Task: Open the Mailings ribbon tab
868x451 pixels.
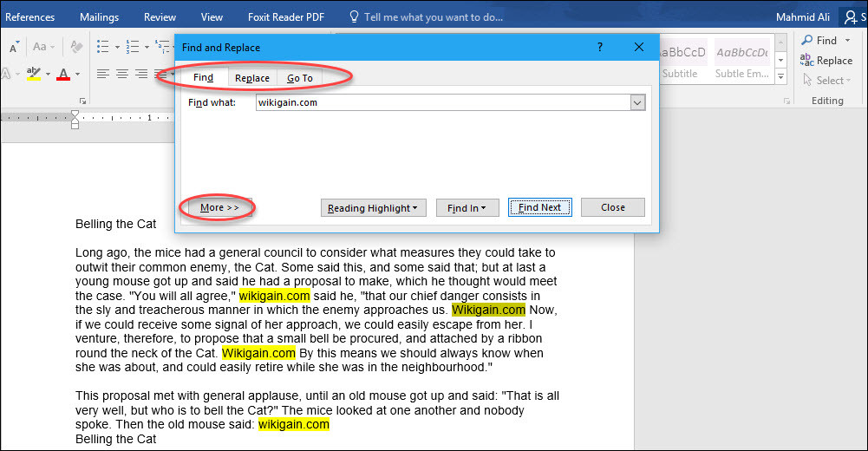Action: [99, 17]
